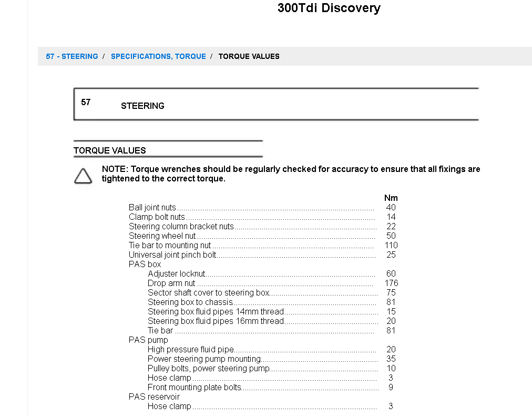Select Pulley bolts, power steering pump label
The height and width of the screenshot is (417, 532).
(209, 369)
